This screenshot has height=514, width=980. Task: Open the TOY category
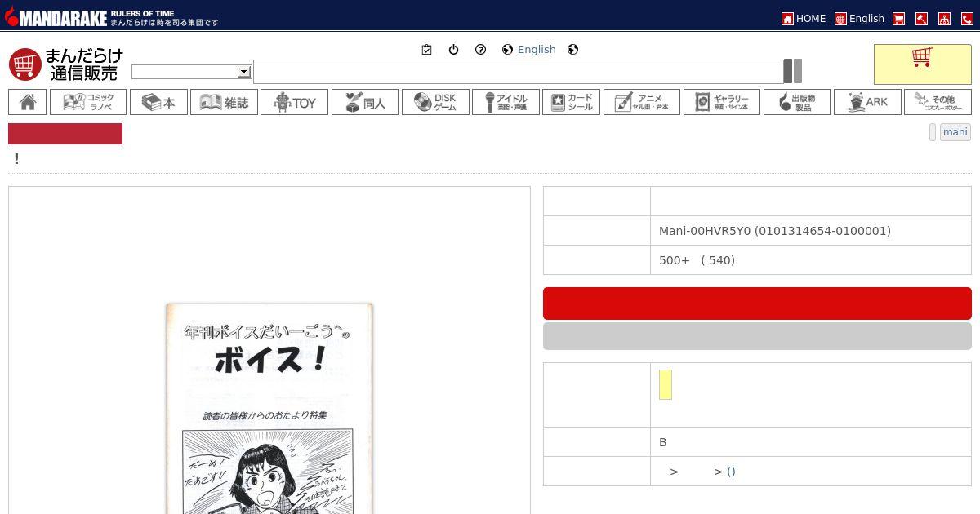tap(294, 102)
